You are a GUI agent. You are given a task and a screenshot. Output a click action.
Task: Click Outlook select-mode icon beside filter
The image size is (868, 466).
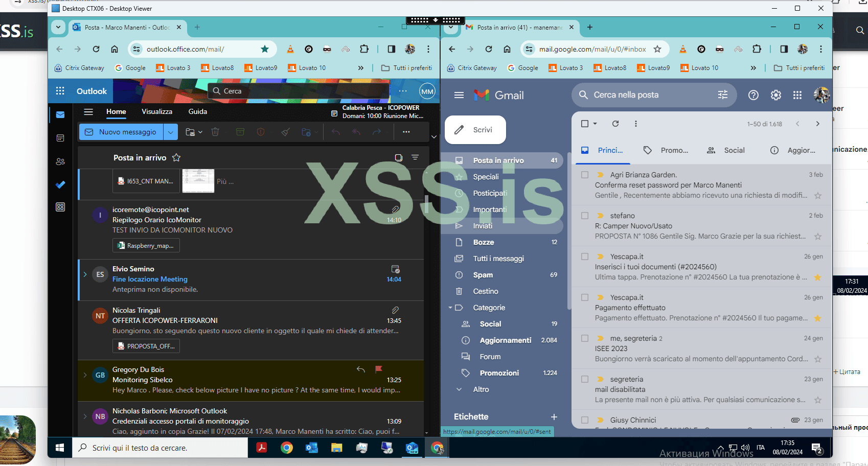tap(399, 157)
